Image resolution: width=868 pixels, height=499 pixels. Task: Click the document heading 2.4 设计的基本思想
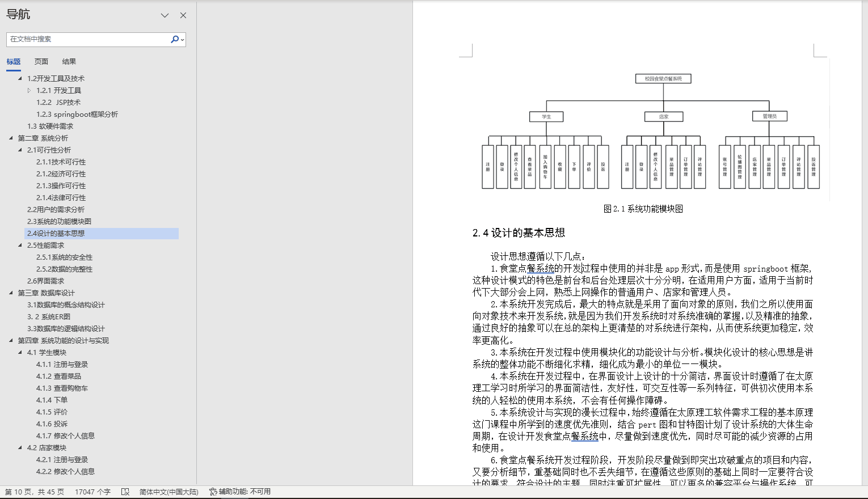pyautogui.click(x=519, y=233)
